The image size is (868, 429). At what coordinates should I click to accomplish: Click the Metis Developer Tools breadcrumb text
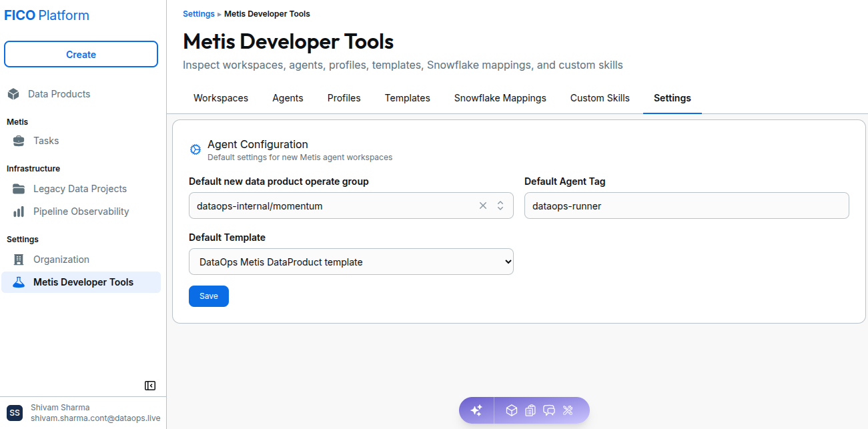point(267,14)
